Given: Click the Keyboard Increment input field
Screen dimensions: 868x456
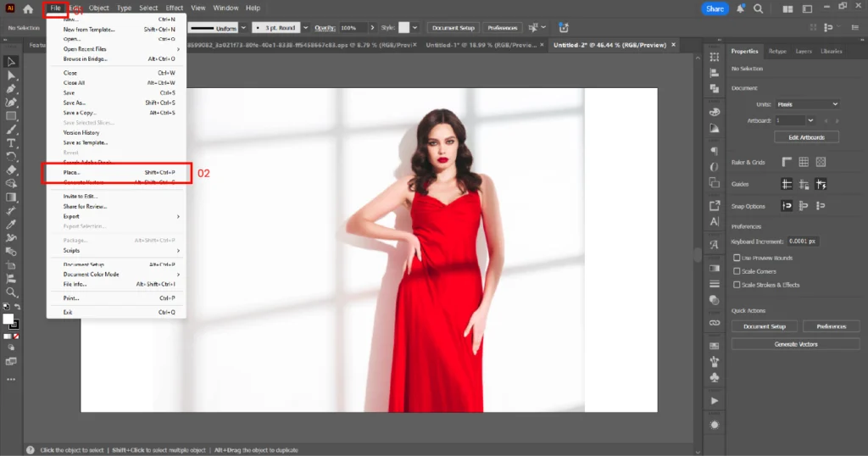Looking at the screenshot, I should (804, 242).
